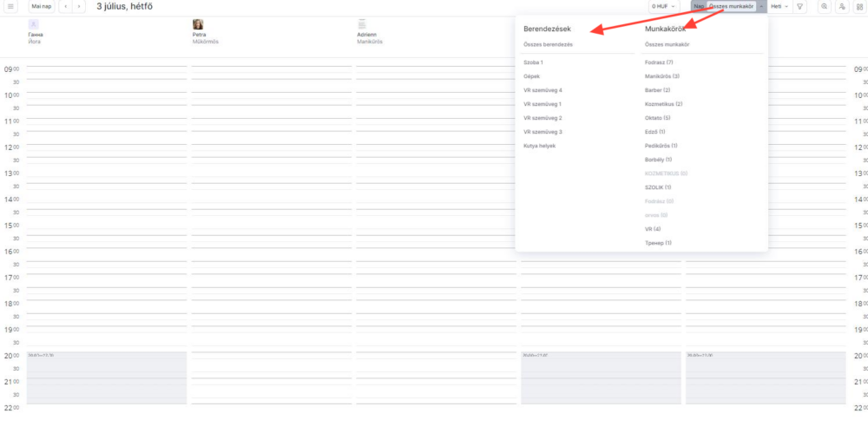
Task: Click greyed KOZMETIKUS (0) entry
Action: [666, 174]
